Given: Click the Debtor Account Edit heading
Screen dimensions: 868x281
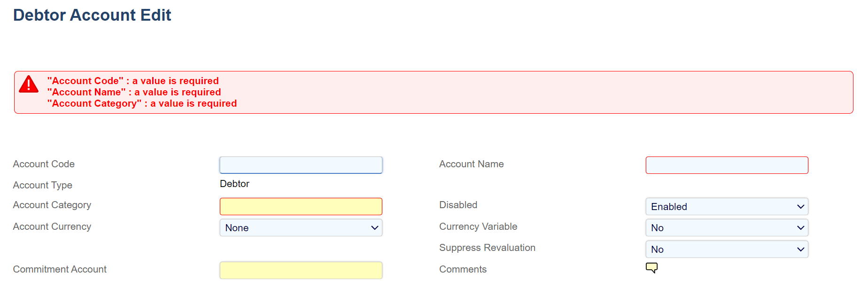Looking at the screenshot, I should point(92,15).
